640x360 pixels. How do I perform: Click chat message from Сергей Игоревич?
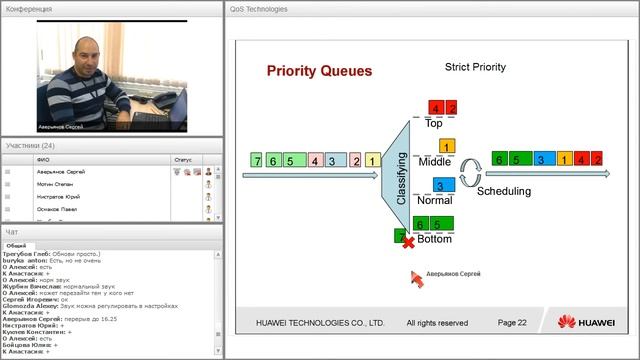[x=35, y=300]
